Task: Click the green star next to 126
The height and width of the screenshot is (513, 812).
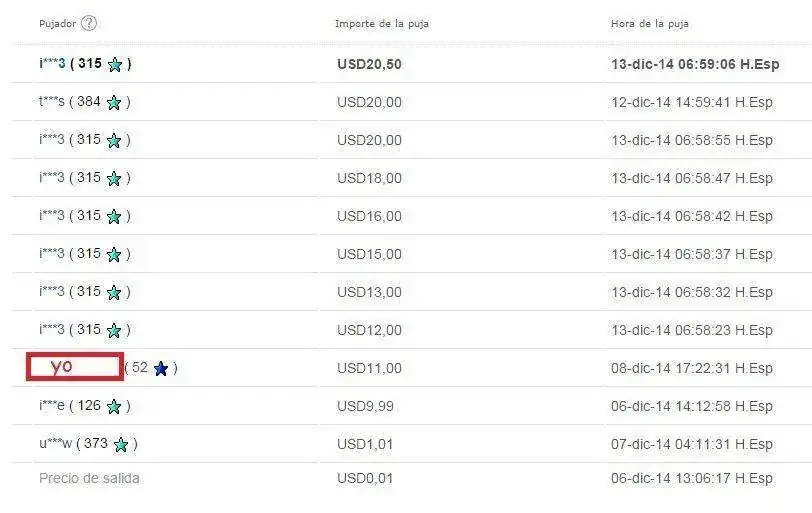Action: coord(114,406)
